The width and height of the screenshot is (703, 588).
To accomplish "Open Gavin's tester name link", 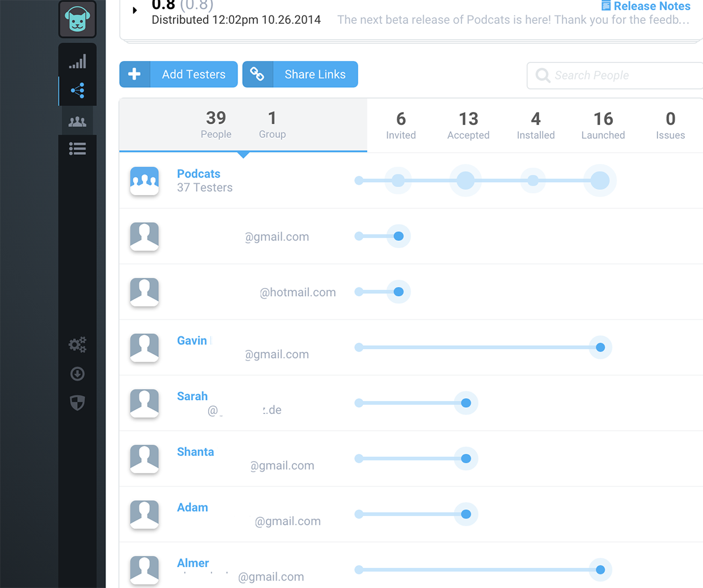I will pyautogui.click(x=192, y=340).
